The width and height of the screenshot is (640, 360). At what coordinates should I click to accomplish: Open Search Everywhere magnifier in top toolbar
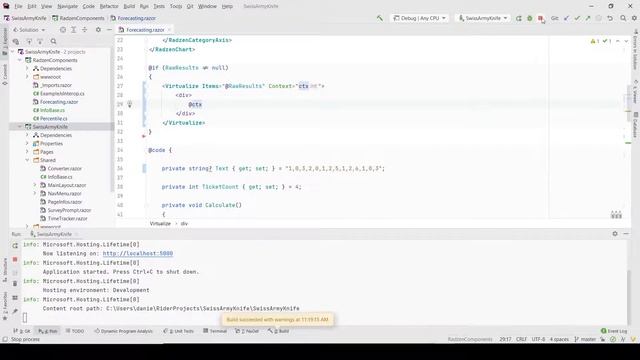tap(623, 18)
